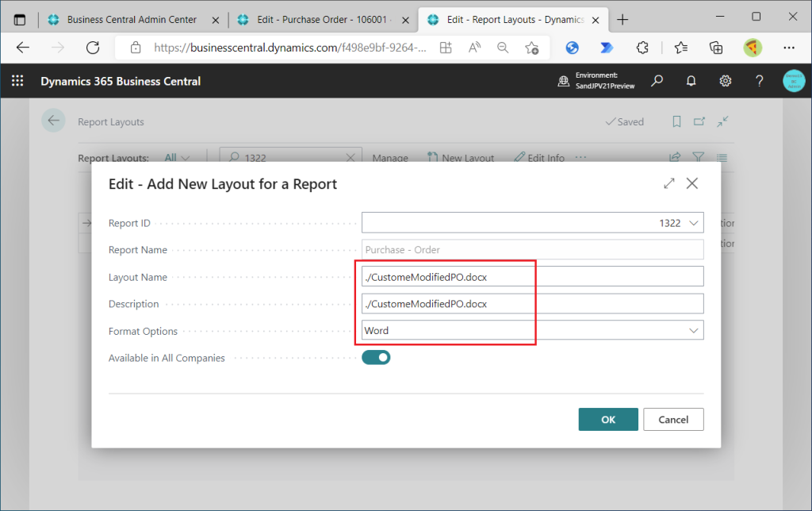Click the Report ID field
This screenshot has width=812, height=511.
(x=532, y=222)
